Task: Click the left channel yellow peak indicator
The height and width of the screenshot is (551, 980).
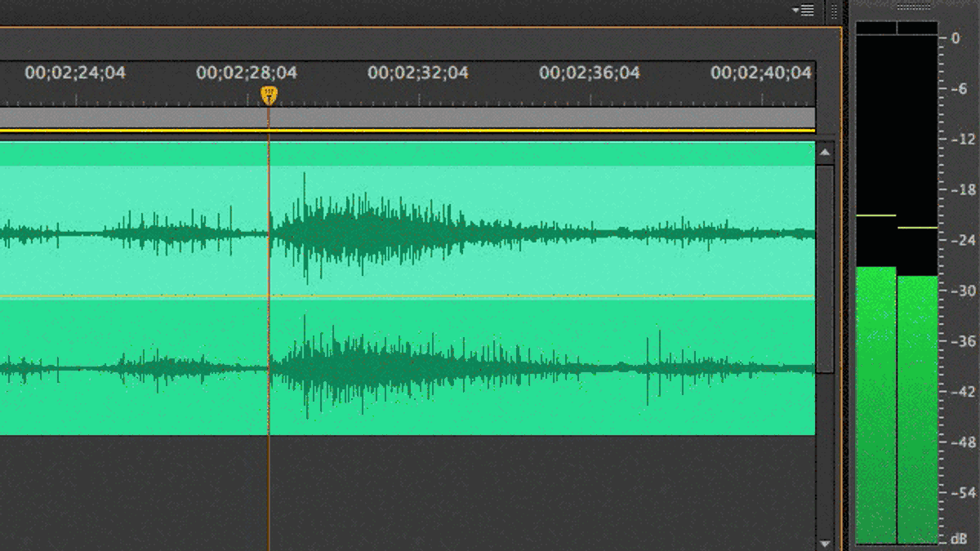Action: (x=875, y=216)
